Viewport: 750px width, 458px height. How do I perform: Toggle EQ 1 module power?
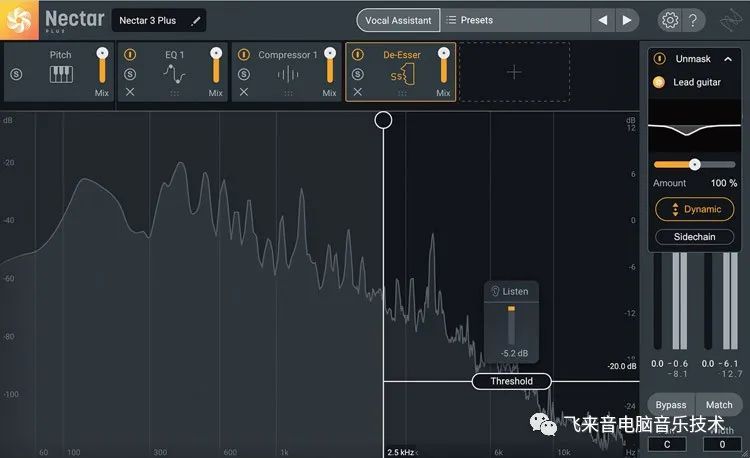[x=130, y=55]
